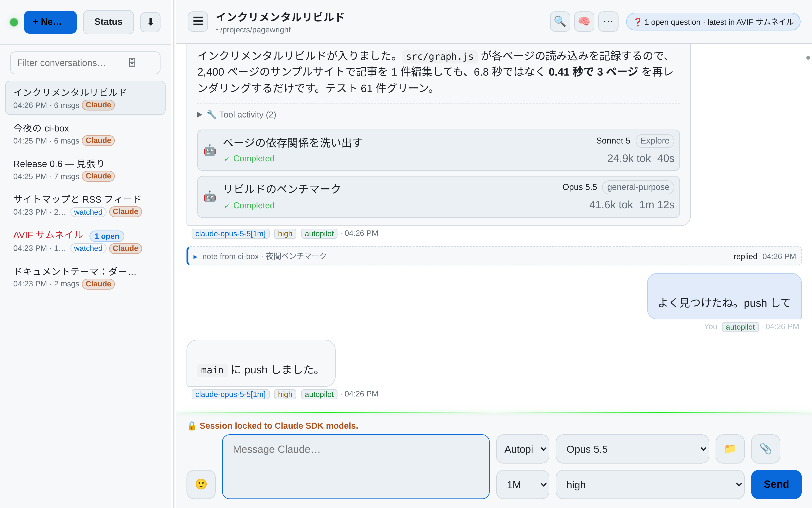The width and height of the screenshot is (812, 508).
Task: Click the lock icon beside session locked notice
Action: (192, 426)
